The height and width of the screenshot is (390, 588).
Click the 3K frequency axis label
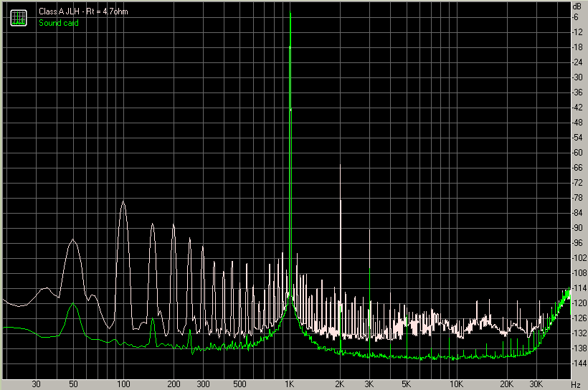(x=369, y=384)
